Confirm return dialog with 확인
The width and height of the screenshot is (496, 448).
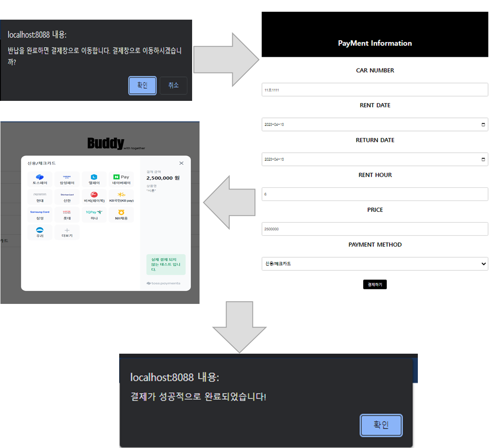(x=142, y=86)
